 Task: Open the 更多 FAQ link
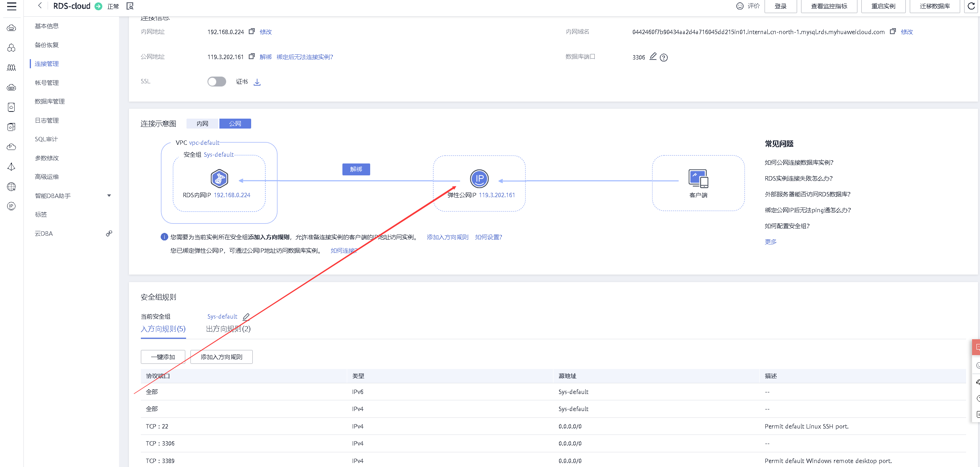pos(771,242)
